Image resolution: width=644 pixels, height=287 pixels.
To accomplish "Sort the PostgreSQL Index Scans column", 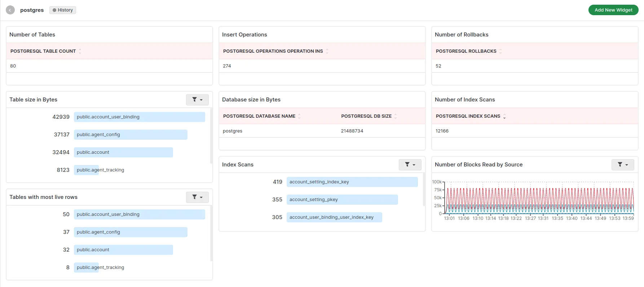I will tap(504, 116).
